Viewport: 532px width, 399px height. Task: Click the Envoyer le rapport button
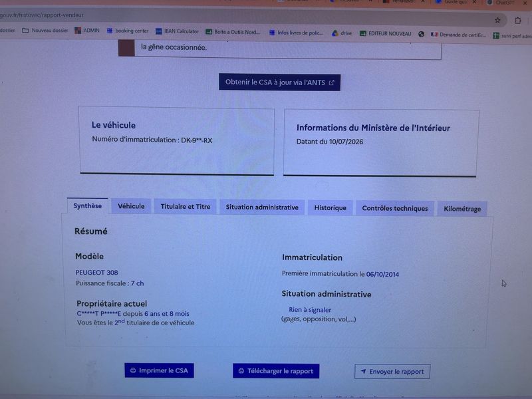point(392,372)
